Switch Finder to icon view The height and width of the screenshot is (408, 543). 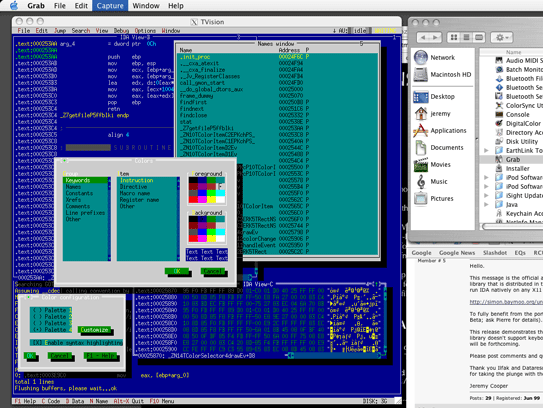(454, 37)
